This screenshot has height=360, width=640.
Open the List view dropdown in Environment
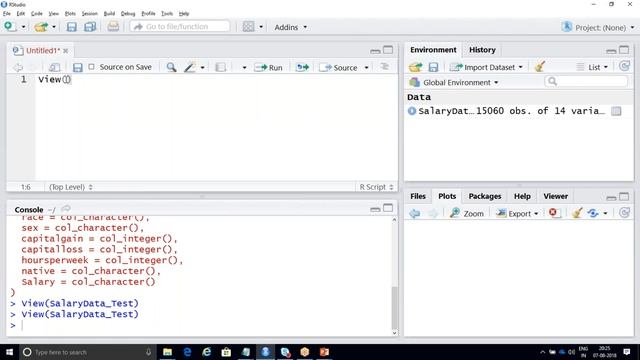592,67
